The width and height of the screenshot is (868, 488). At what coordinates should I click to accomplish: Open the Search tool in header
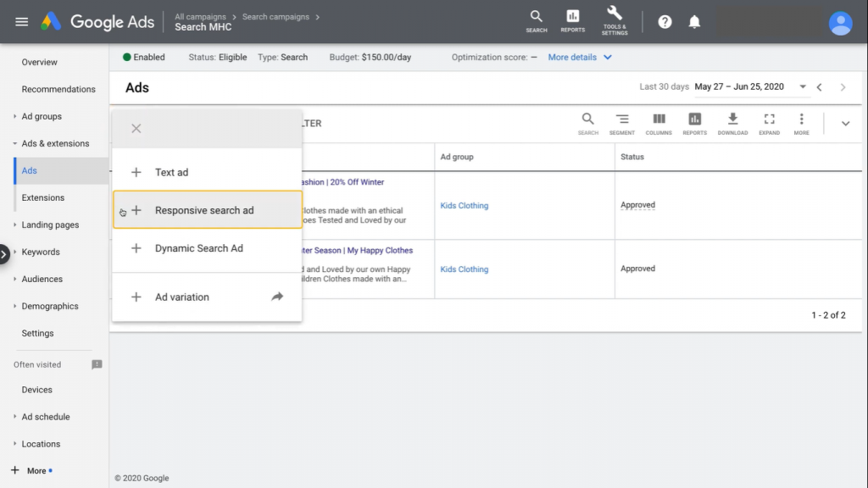coord(536,21)
